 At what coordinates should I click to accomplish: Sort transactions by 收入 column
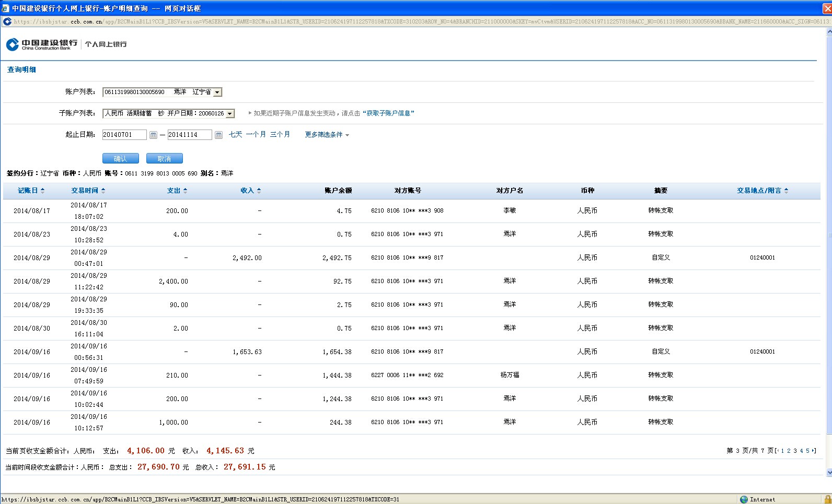[x=250, y=191]
